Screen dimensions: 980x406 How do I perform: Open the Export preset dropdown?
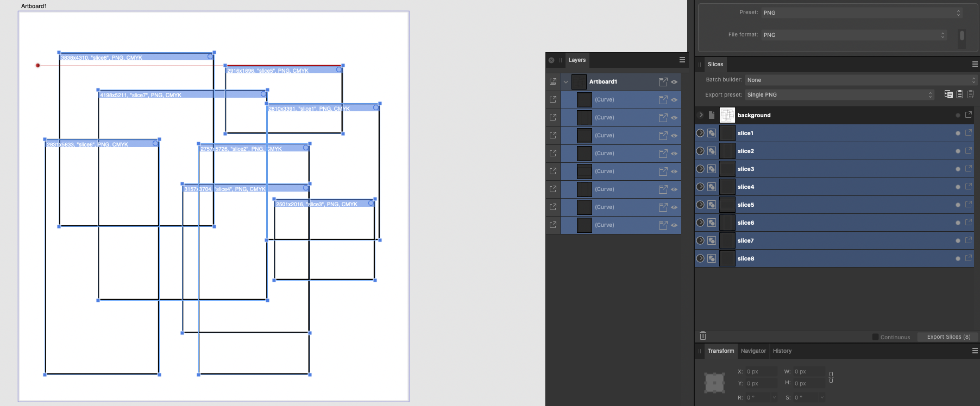(840, 94)
